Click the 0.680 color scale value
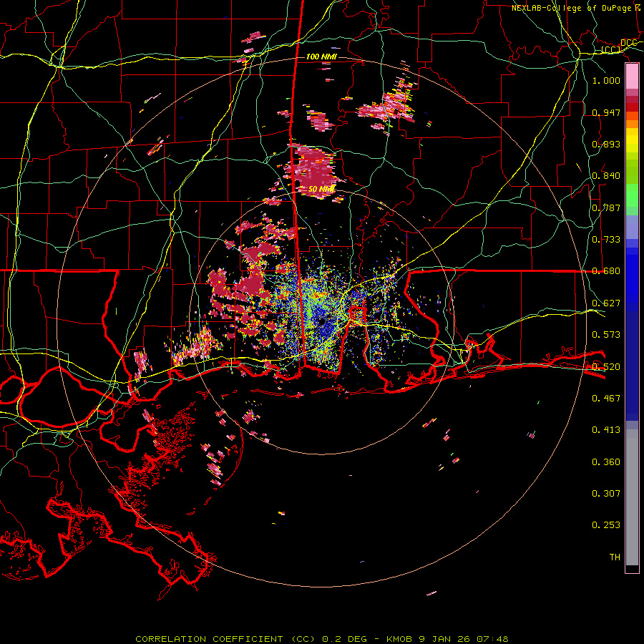 point(606,271)
